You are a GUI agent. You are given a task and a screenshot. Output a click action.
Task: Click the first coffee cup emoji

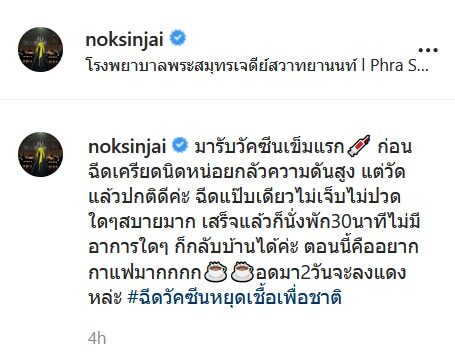coord(215,271)
